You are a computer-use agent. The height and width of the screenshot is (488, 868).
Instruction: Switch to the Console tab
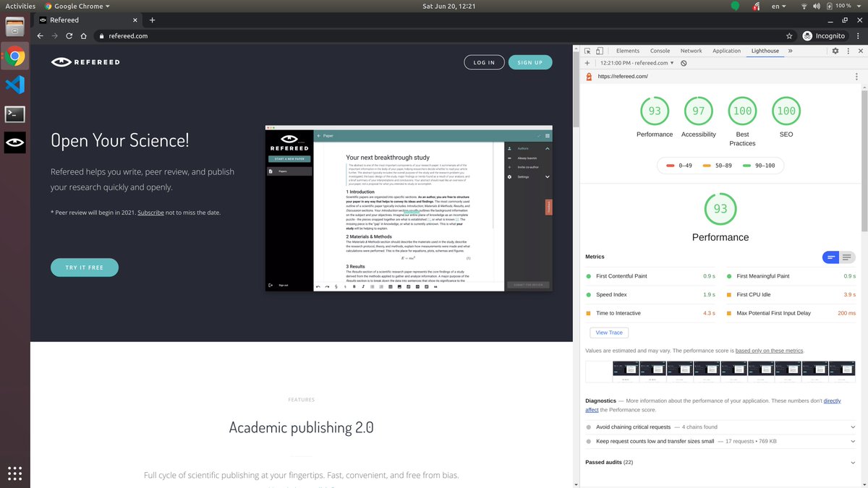coord(659,51)
